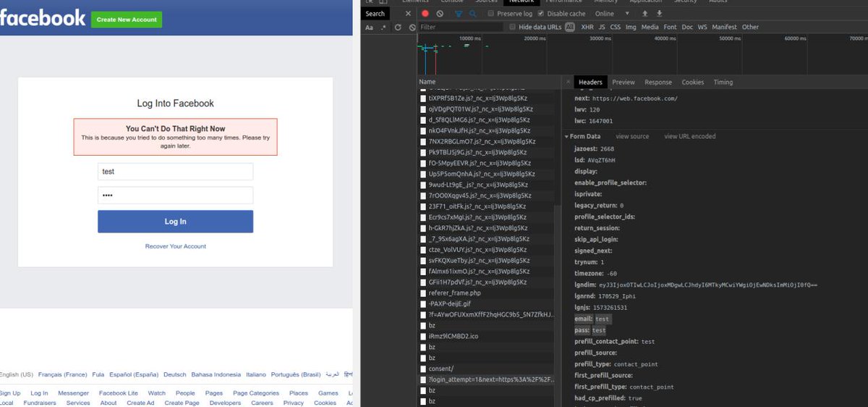This screenshot has height=407, width=868.
Task: Click the file icon of the consent/ request
Action: coord(423,369)
